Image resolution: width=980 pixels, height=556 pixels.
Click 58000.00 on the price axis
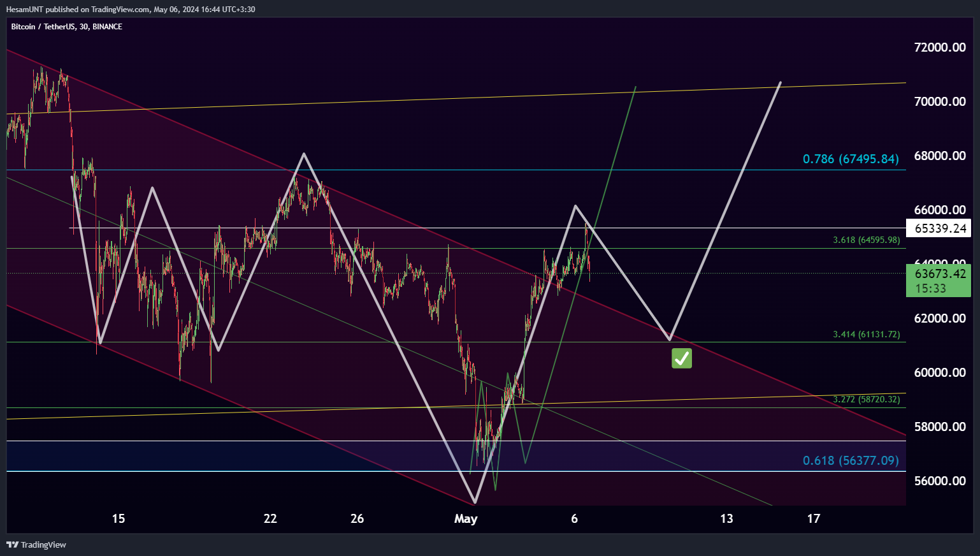940,427
